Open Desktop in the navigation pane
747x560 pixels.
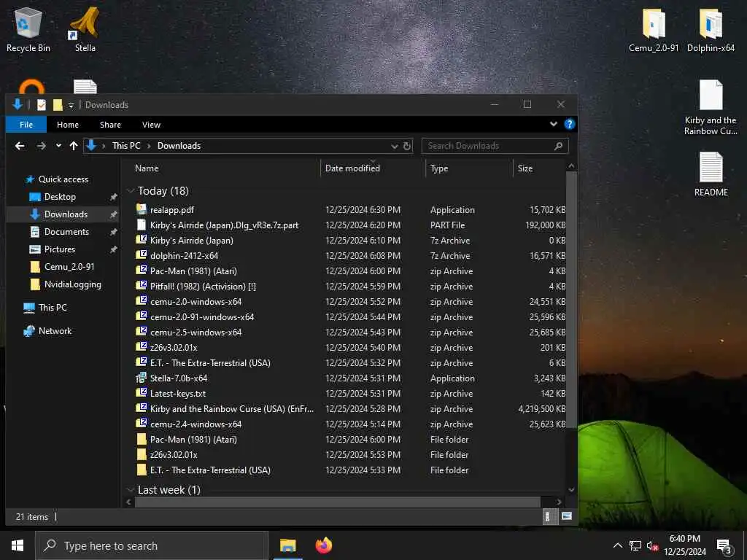coord(60,197)
